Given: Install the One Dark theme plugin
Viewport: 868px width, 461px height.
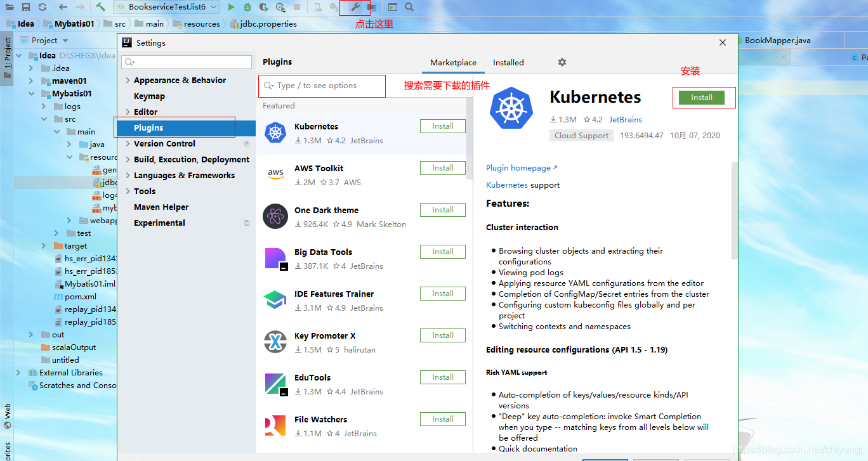Looking at the screenshot, I should pyautogui.click(x=443, y=210).
